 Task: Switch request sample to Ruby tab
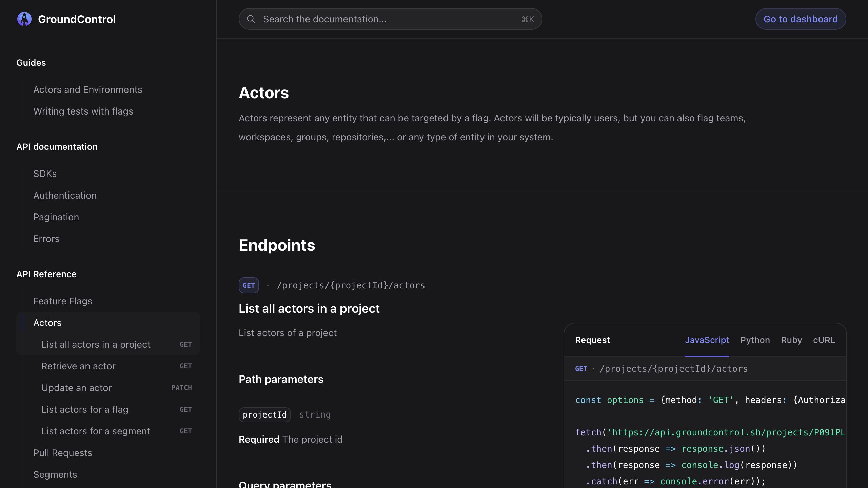[791, 340]
